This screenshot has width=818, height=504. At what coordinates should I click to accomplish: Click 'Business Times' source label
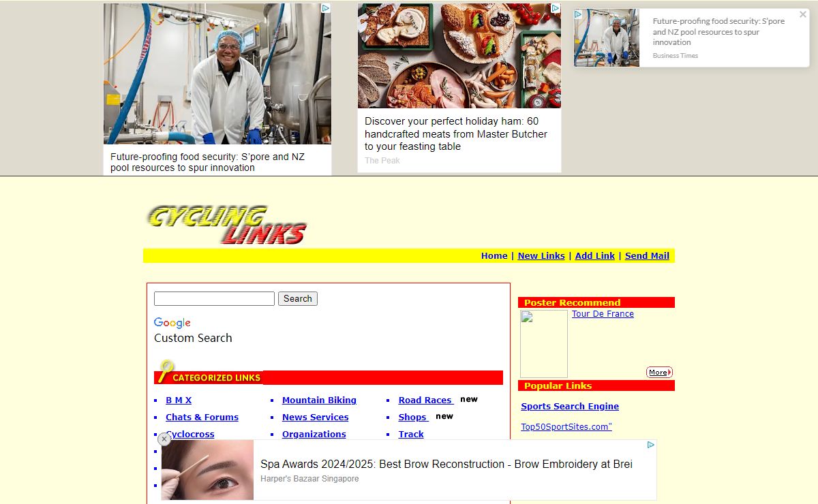(676, 56)
